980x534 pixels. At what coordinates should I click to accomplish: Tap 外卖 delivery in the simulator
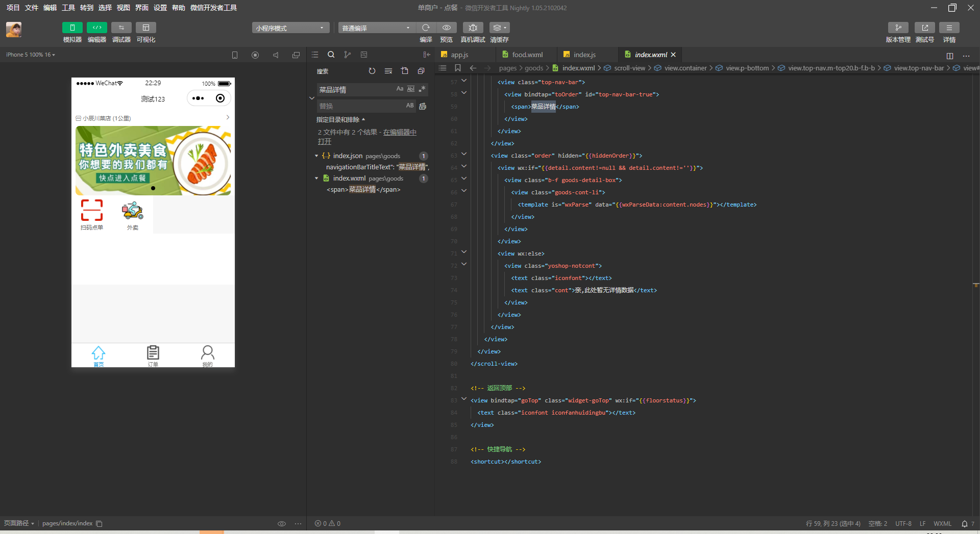pyautogui.click(x=133, y=215)
